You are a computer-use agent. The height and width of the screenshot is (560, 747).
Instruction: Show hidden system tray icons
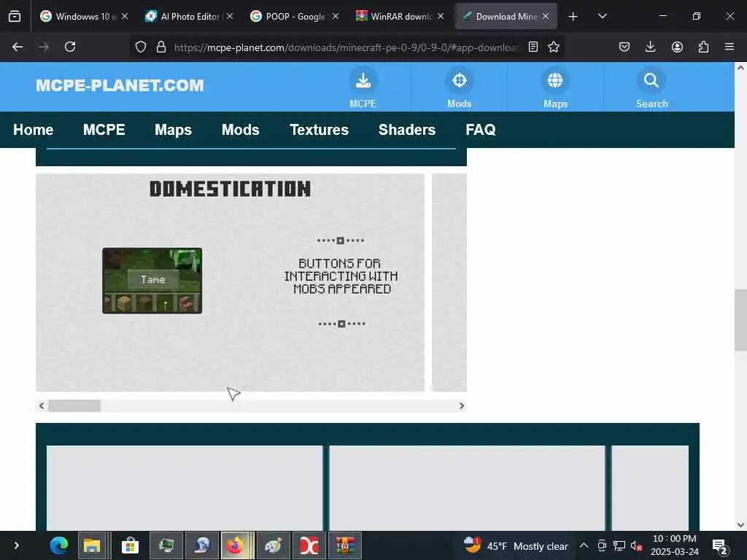pyautogui.click(x=584, y=545)
